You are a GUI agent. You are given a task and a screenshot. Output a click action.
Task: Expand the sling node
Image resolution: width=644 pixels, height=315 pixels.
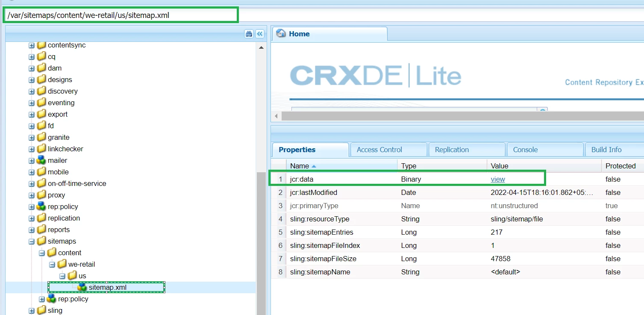click(x=32, y=311)
